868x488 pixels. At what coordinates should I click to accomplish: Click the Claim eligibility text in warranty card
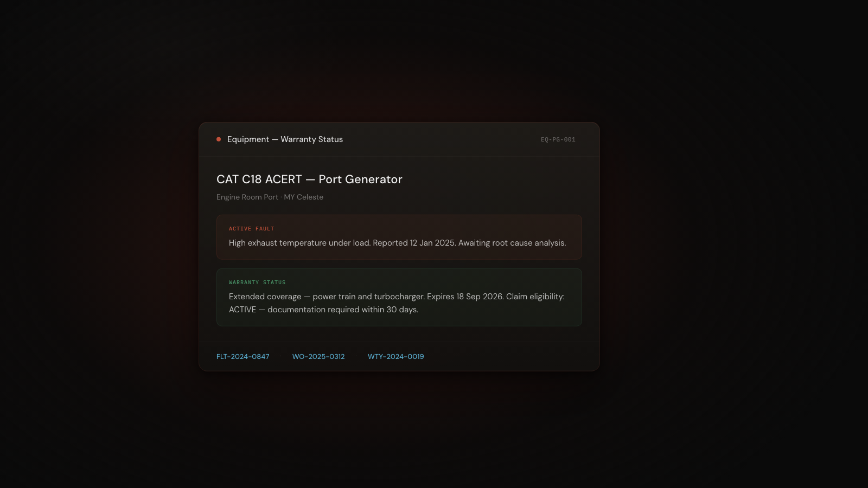pyautogui.click(x=535, y=297)
